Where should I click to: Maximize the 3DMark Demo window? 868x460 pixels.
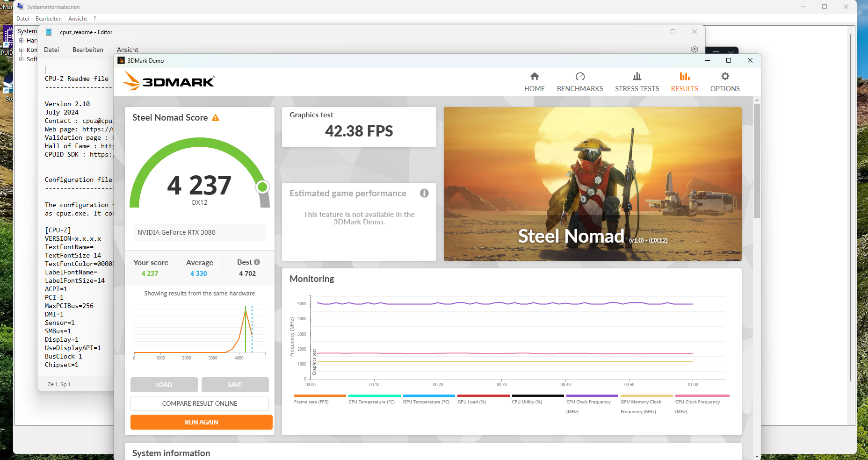pos(728,60)
